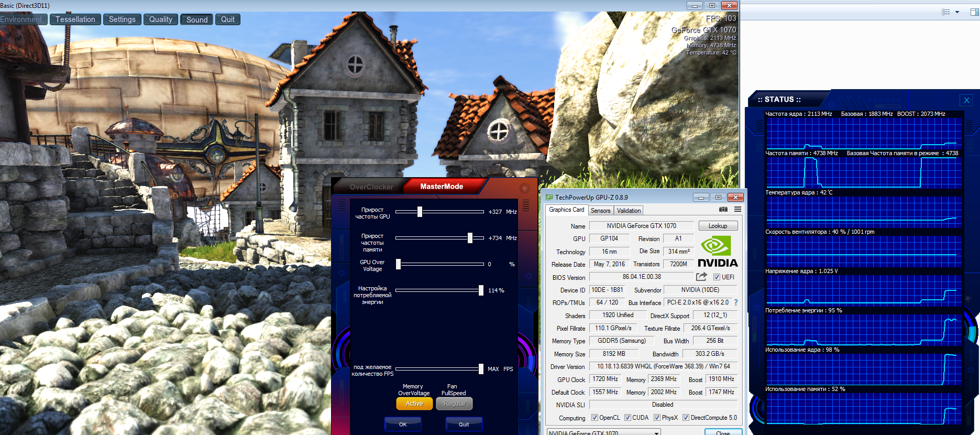Toggle the OpenCL checkbox
The image size is (980, 435).
(x=594, y=418)
